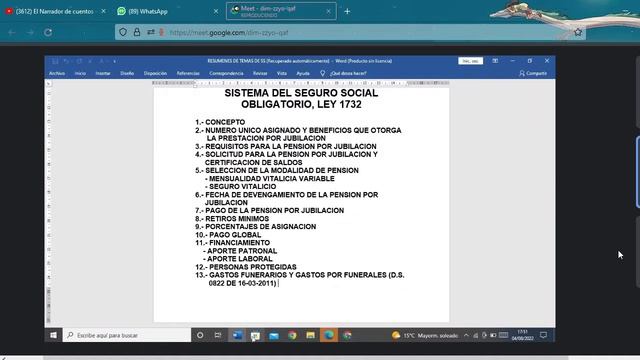Open the Disposición ribbon tab
640x360 pixels.
click(155, 73)
